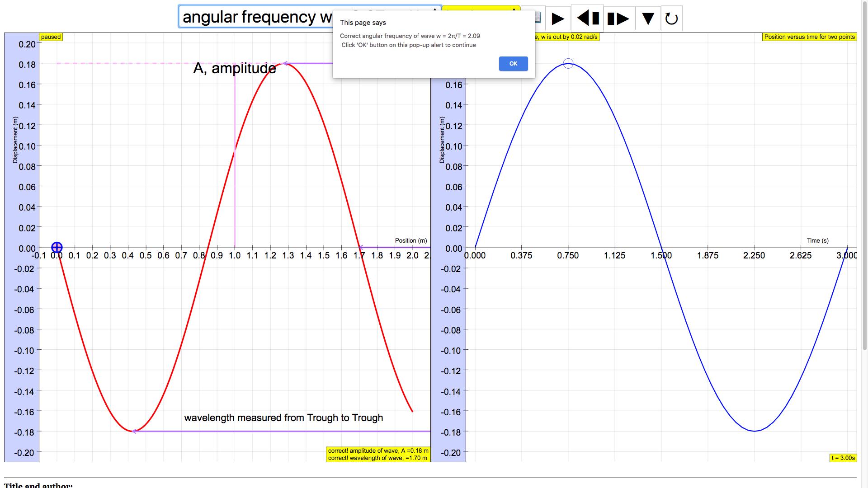Click the circle marker on blue curve peak
The height and width of the screenshot is (488, 868).
coord(568,64)
